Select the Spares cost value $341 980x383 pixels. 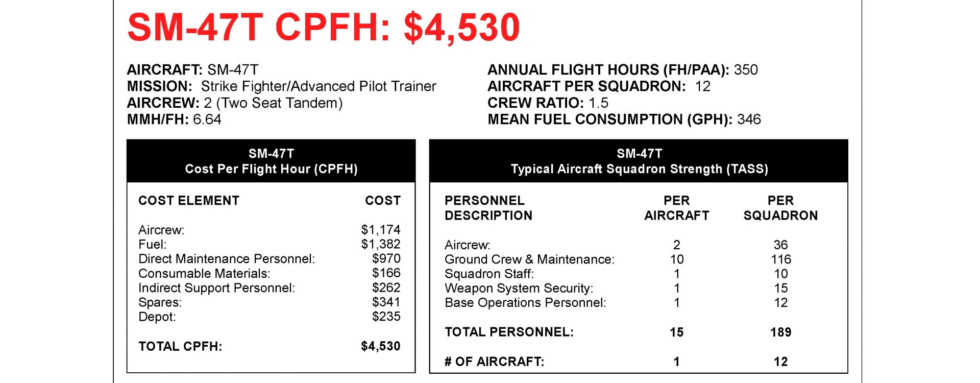386,302
